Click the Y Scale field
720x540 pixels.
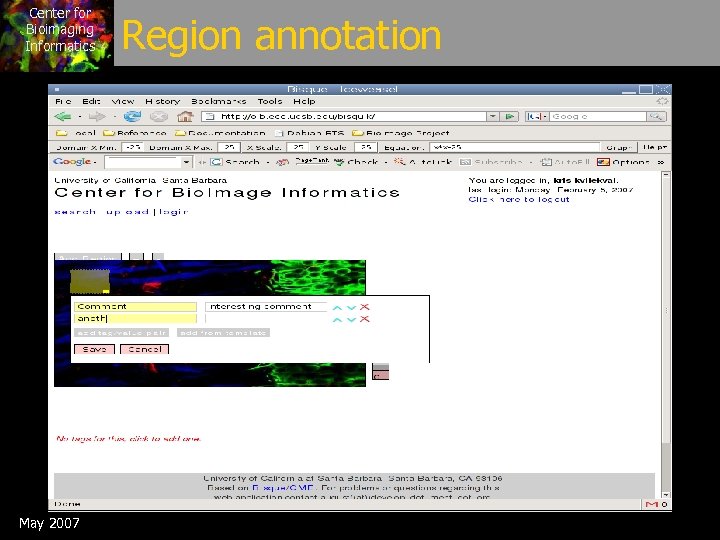point(366,147)
